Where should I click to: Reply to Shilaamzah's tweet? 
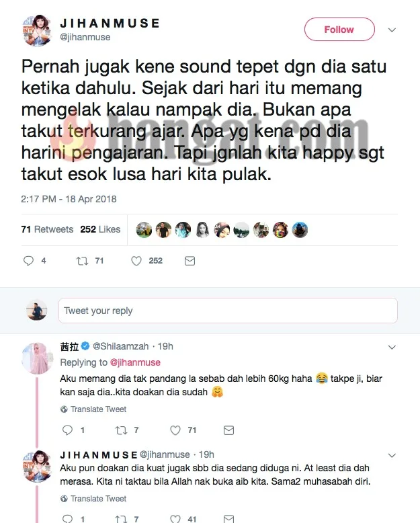[x=68, y=430]
